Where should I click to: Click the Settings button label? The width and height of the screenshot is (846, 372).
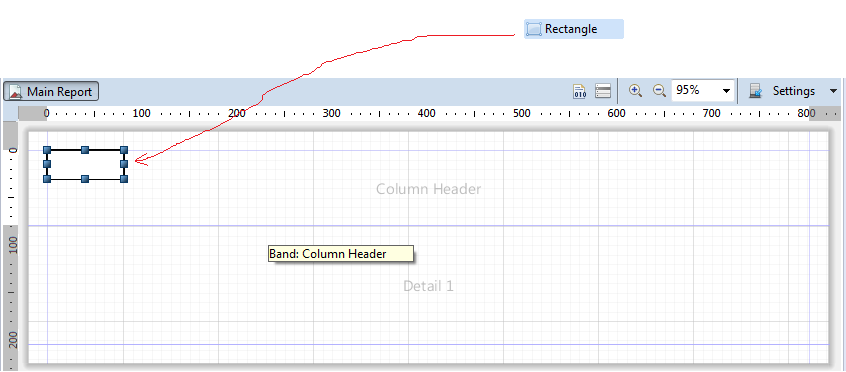794,91
